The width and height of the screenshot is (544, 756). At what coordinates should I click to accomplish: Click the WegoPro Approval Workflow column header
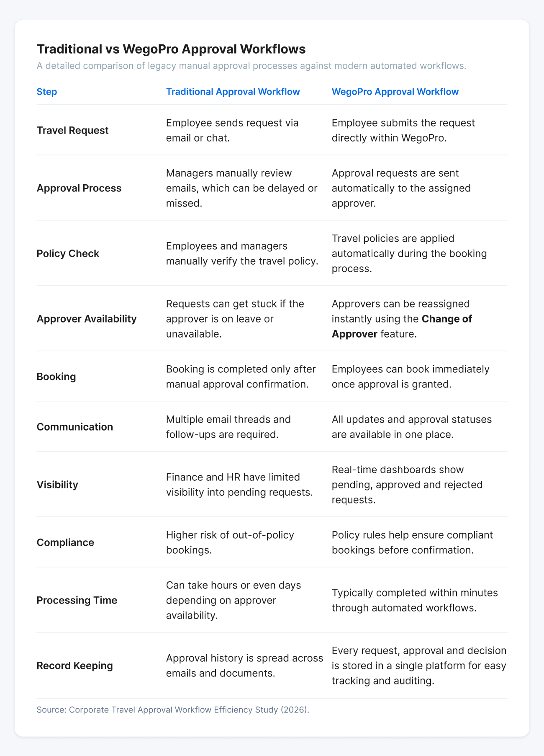395,92
